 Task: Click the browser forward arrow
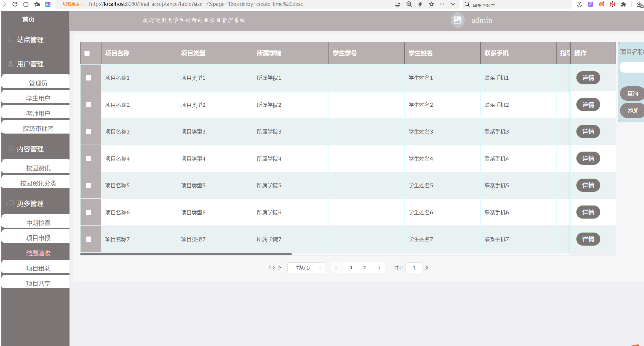point(4,4)
